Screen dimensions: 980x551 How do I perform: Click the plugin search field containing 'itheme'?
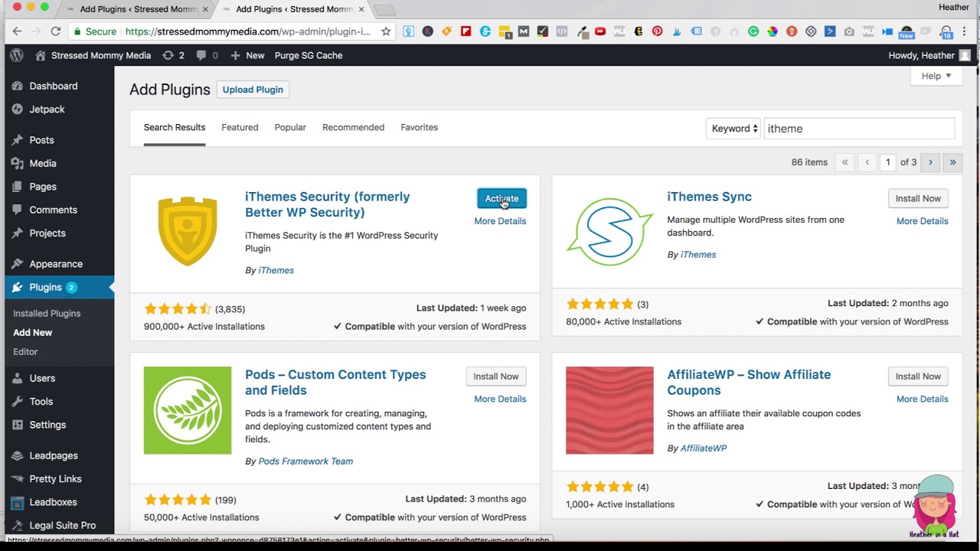point(859,129)
